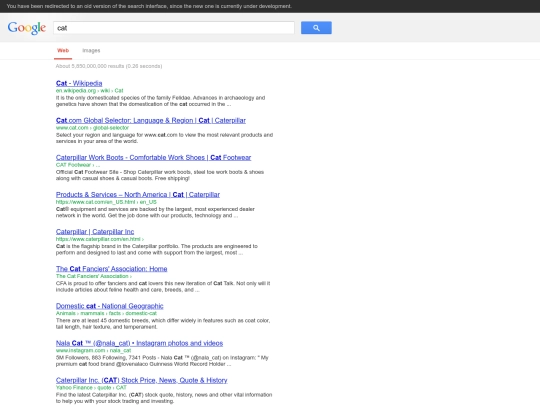Image resolution: width=540 pixels, height=405 pixels.
Task: Click the 'CAT Footwear ›' breadcrumb text
Action: 77,165
